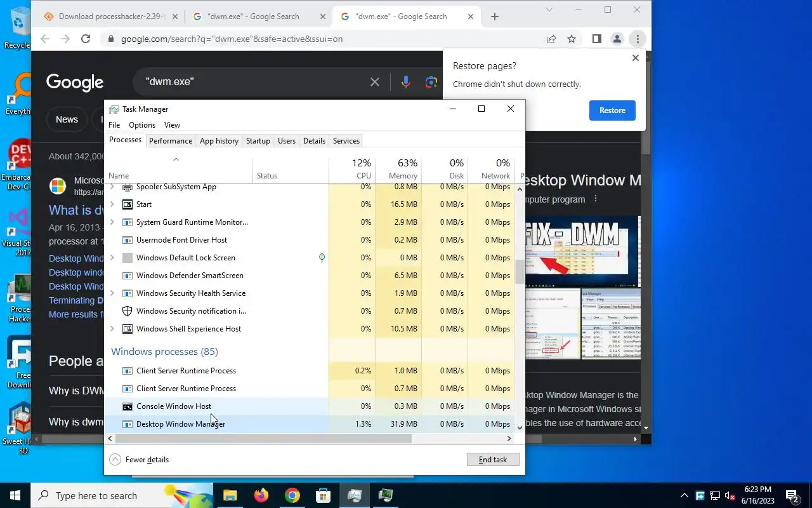Click System Guard Runtime Monitor process icon

(127, 222)
